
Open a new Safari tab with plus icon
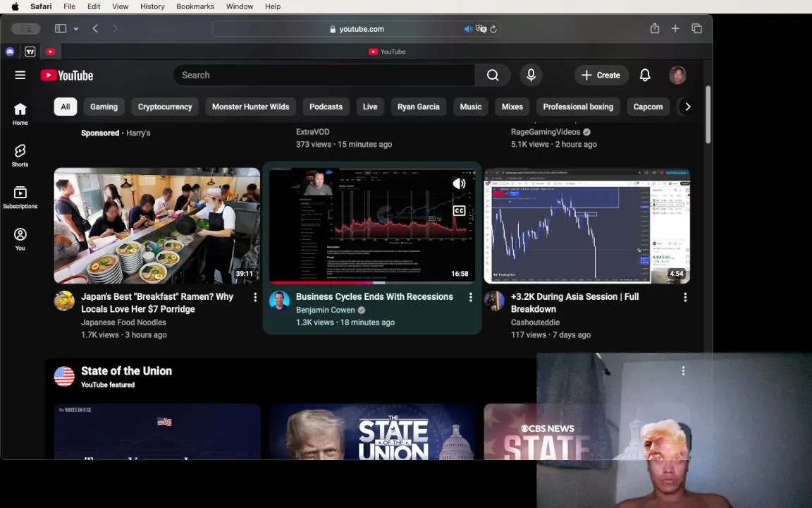click(x=675, y=28)
